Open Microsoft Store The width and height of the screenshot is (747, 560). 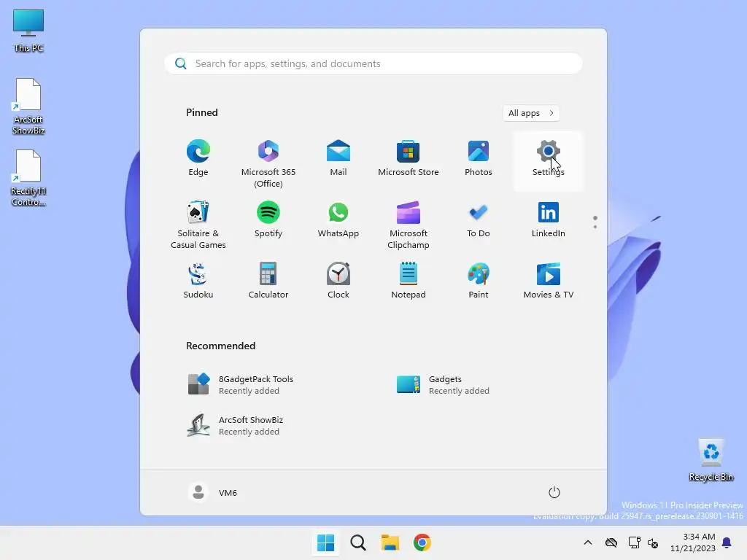[x=409, y=159]
